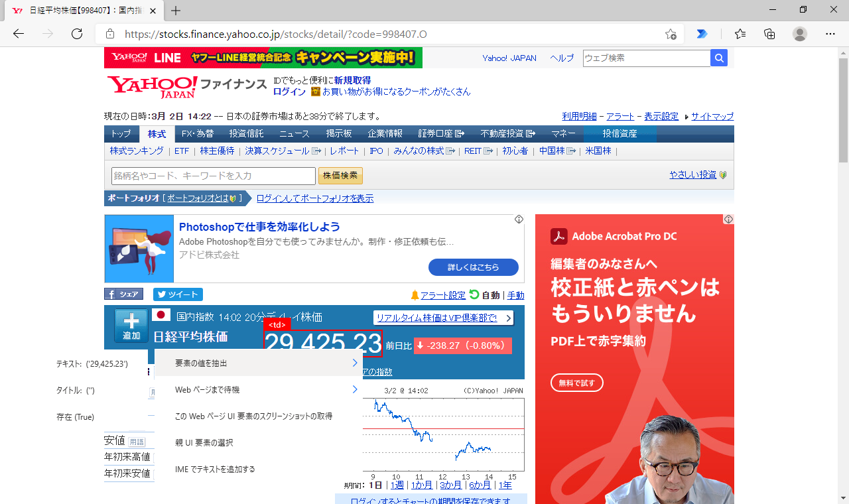The image size is (849, 504).
Task: Open the 掲示板 navigation tab
Action: point(339,133)
